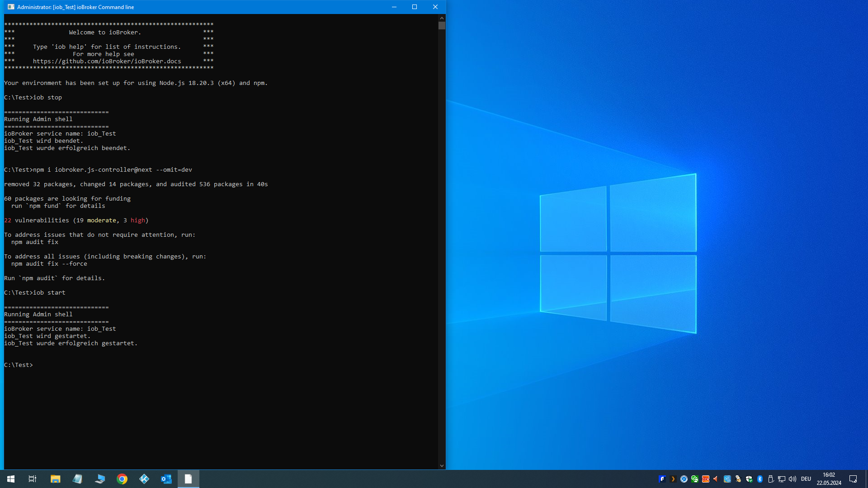This screenshot has width=868, height=488.
Task: Click the console scrollbar down arrow
Action: 442,466
